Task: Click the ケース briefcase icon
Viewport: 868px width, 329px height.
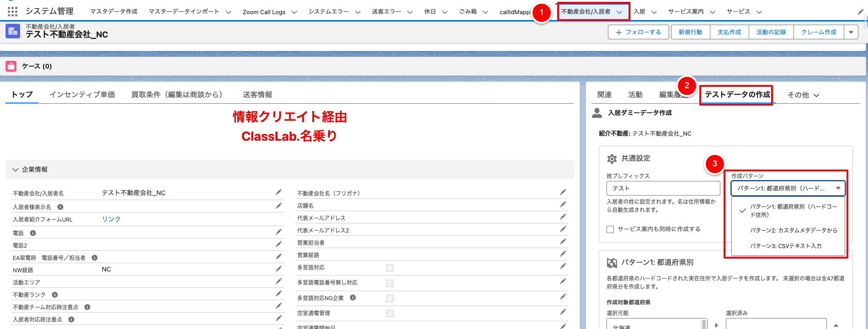Action: [11, 66]
